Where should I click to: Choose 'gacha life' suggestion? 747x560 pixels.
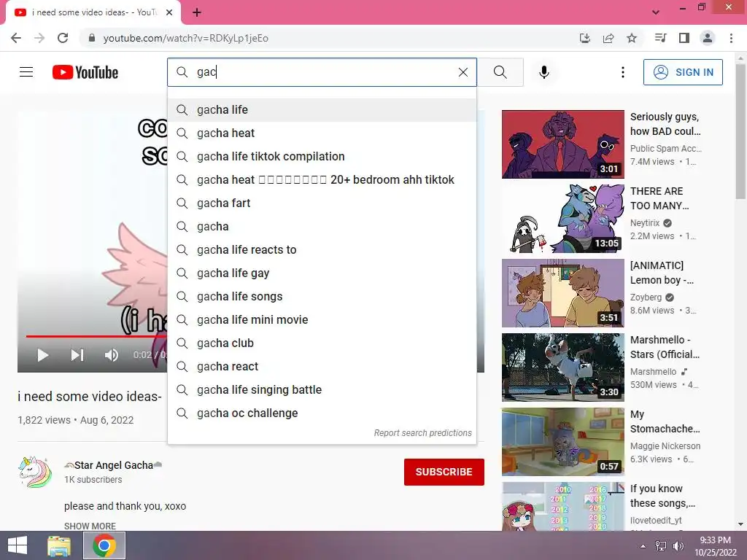coord(322,110)
